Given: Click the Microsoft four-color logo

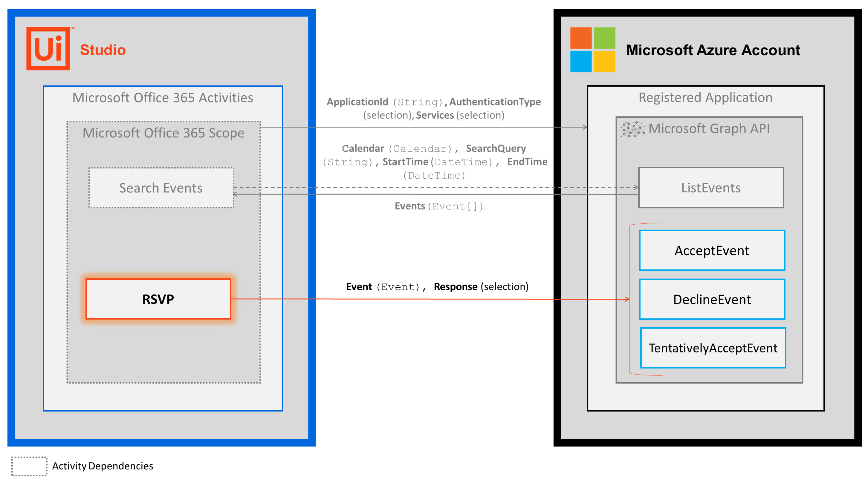Looking at the screenshot, I should point(592,50).
